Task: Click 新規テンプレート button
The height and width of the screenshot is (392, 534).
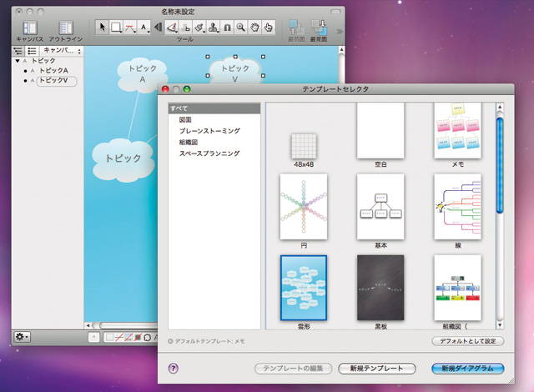Action: coord(376,369)
